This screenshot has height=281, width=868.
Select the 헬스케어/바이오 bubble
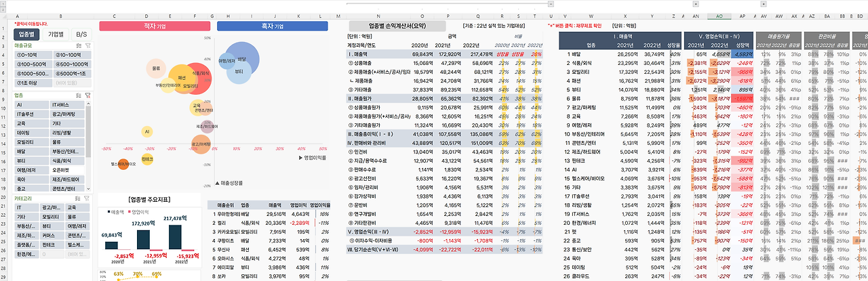(x=123, y=164)
